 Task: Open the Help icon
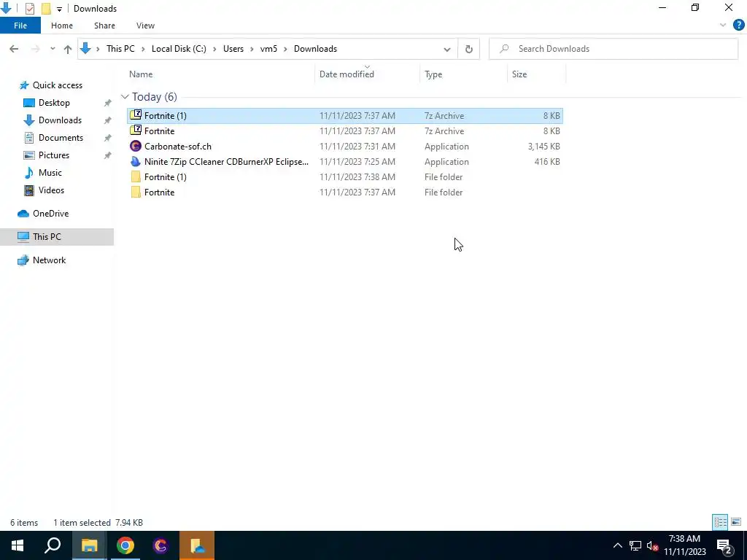(x=738, y=26)
